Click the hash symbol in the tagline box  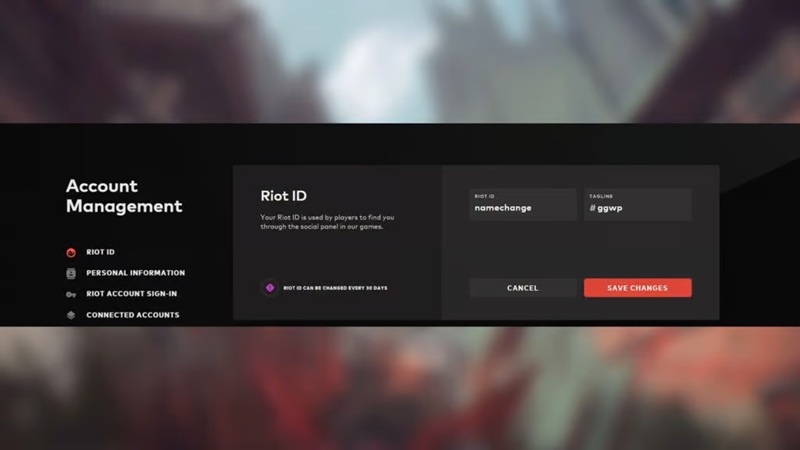point(592,208)
